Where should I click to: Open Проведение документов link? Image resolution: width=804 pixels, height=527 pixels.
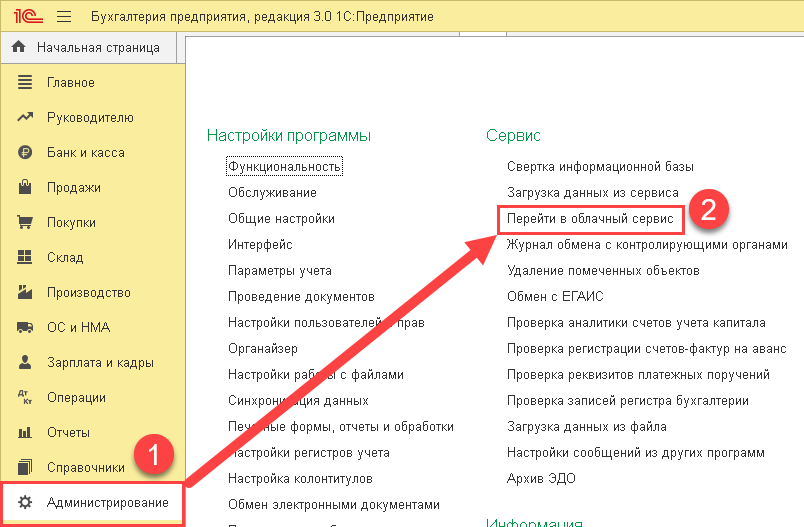coord(301,297)
